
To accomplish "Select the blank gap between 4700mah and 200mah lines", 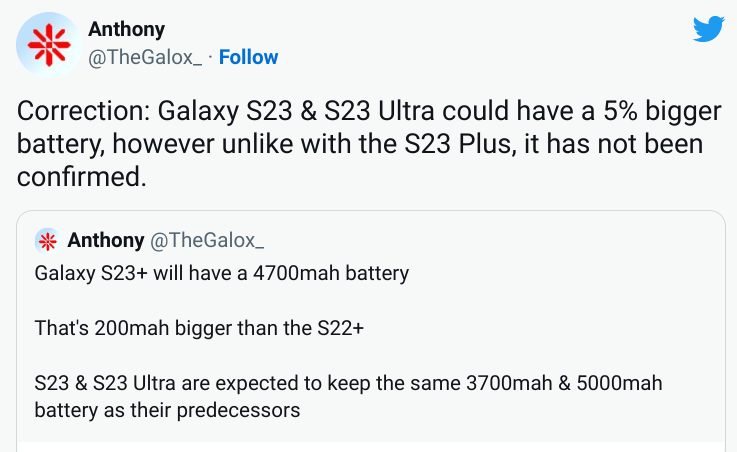I will pyautogui.click(x=371, y=301).
